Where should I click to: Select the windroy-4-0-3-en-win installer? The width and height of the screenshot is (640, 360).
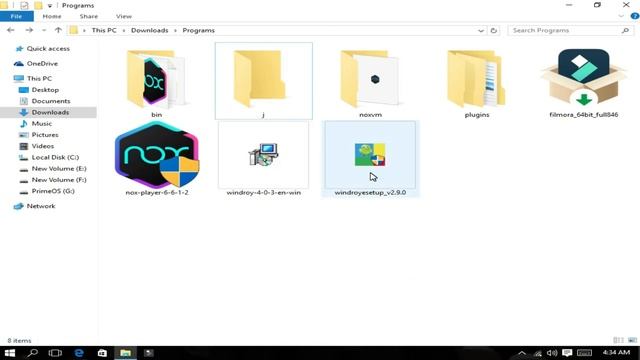pos(264,154)
